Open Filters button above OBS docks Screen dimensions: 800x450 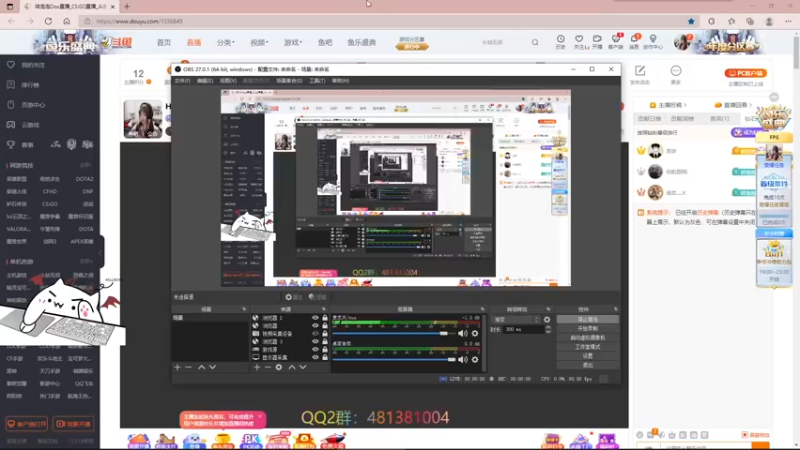(317, 297)
